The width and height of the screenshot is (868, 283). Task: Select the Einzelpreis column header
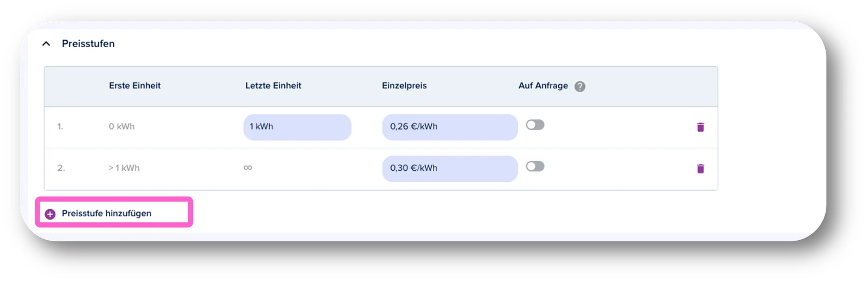coord(404,86)
